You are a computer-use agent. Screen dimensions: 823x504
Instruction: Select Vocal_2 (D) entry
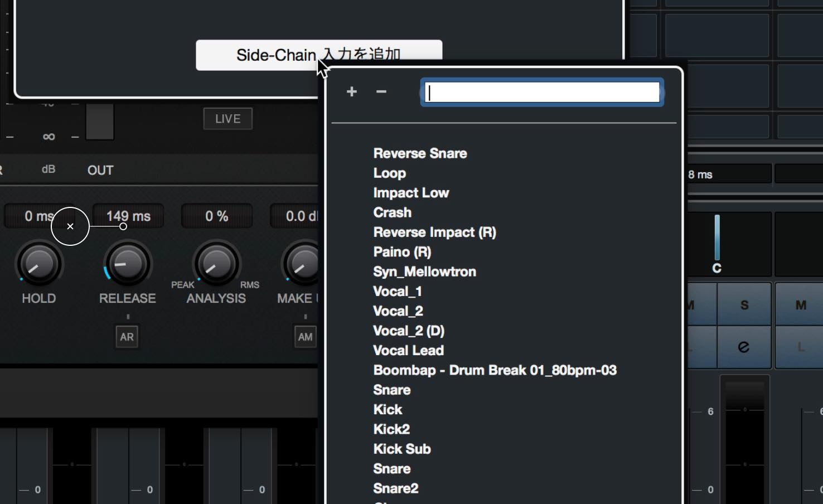tap(408, 331)
